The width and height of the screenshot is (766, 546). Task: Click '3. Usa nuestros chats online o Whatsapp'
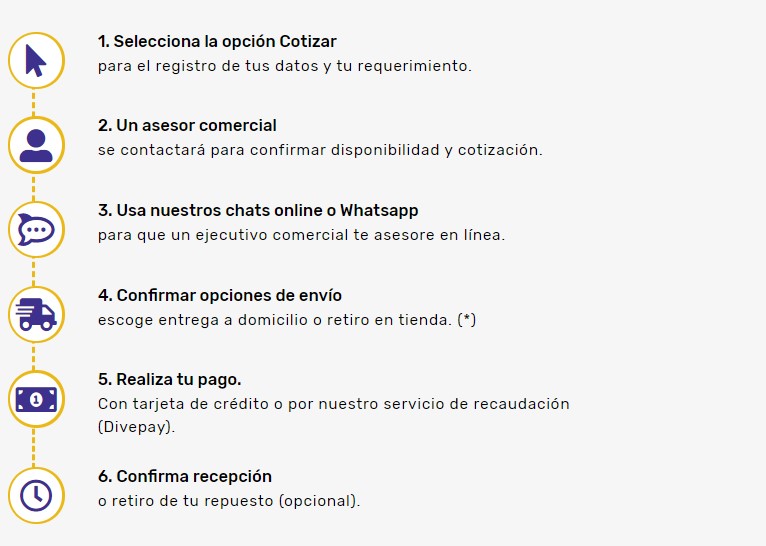258,210
